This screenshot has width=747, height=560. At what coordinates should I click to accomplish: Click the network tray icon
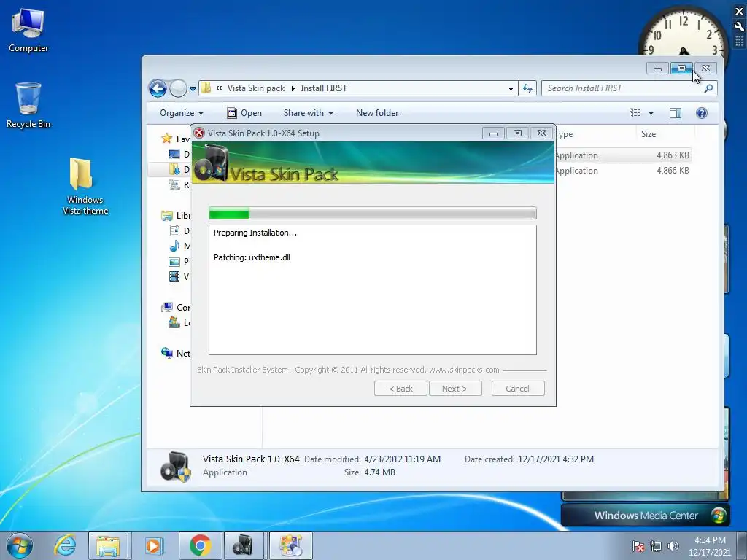[x=656, y=546]
